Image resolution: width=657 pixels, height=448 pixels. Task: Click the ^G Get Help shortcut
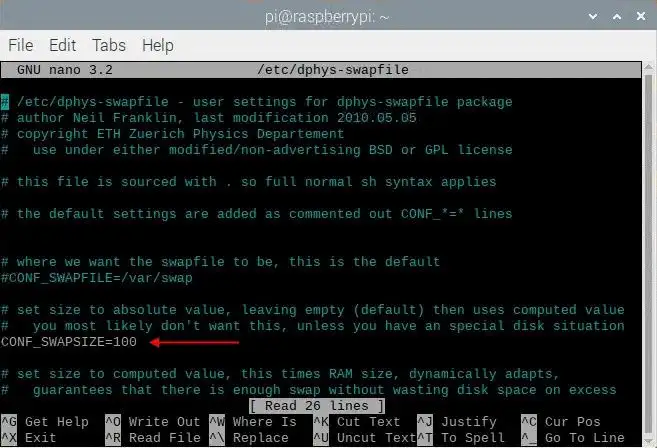(45, 422)
